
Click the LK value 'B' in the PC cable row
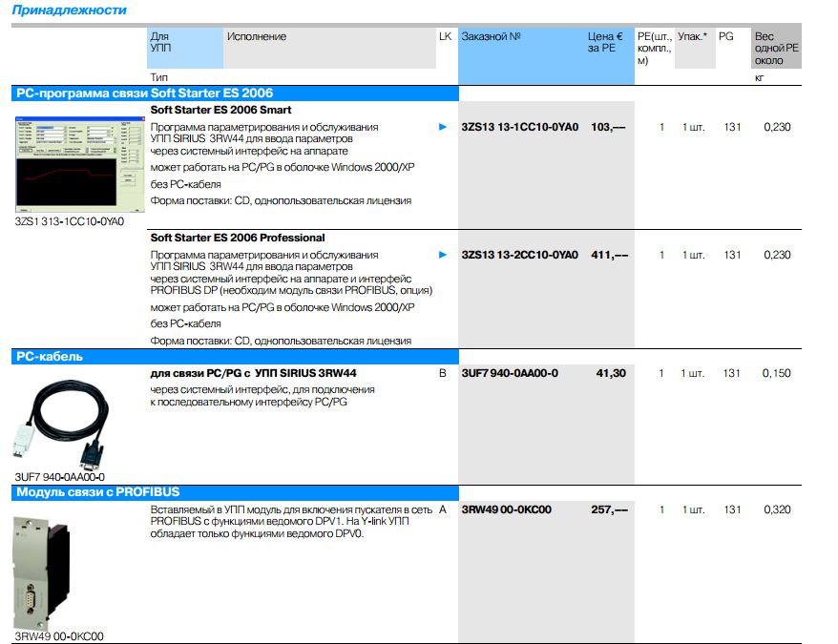coord(443,373)
